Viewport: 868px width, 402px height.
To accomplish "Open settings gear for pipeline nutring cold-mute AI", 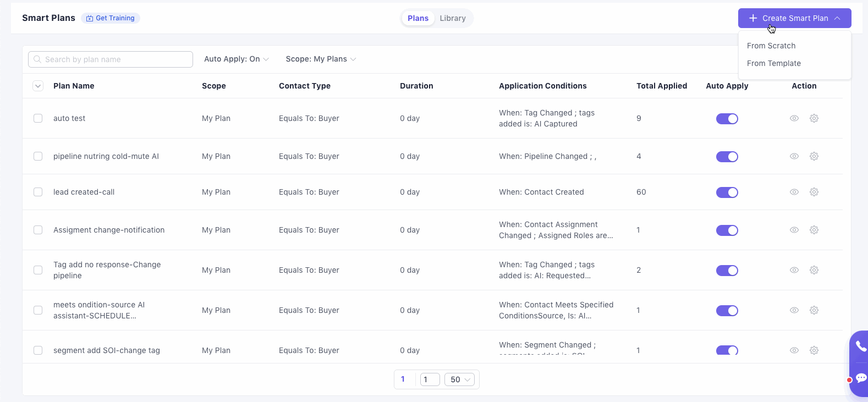I will (814, 156).
